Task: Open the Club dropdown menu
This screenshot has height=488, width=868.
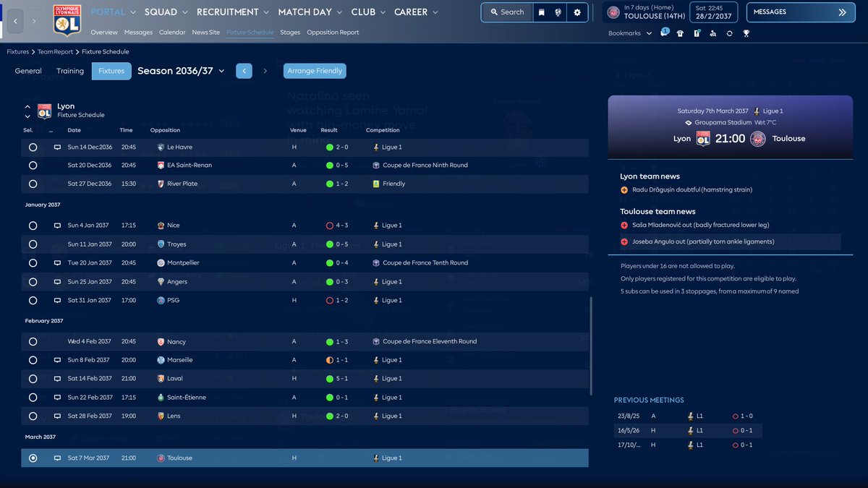Action: click(369, 12)
